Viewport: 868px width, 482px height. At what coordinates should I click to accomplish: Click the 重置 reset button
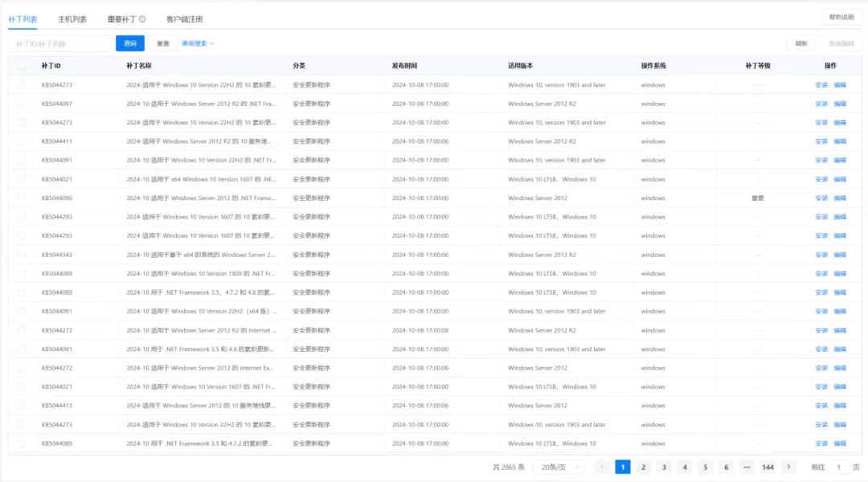pyautogui.click(x=162, y=43)
